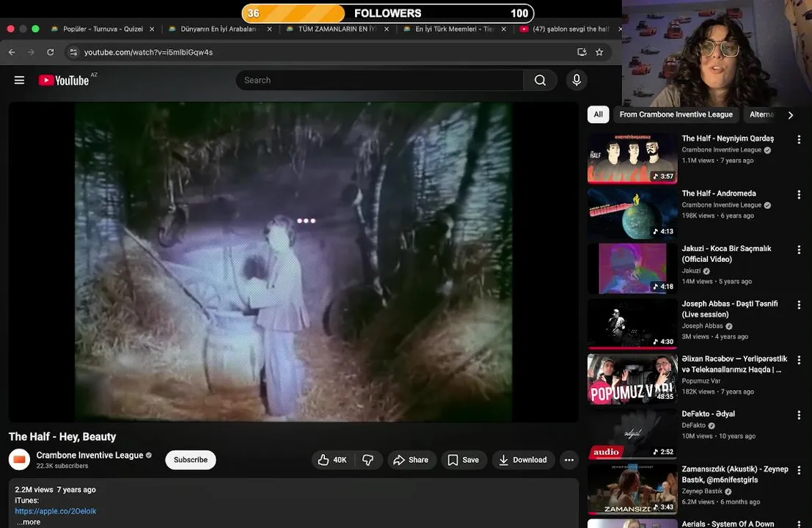The image size is (812, 528).
Task: Subscribe to Crambone Inventive League
Action: point(191,460)
